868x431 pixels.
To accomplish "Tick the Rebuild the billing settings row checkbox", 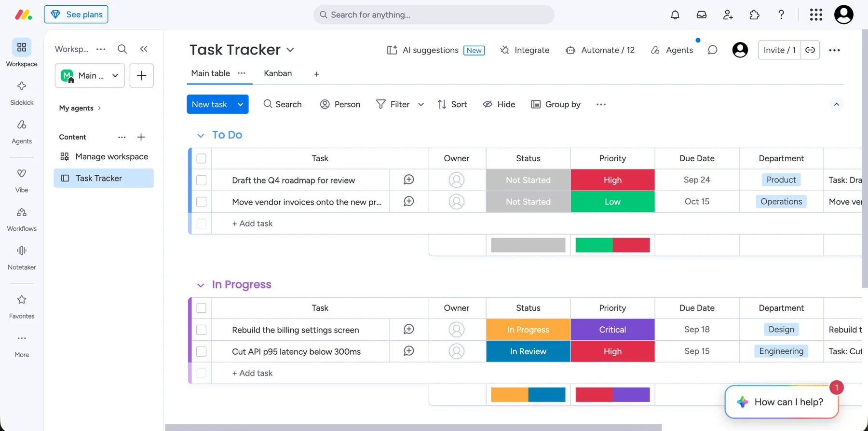I will 202,330.
